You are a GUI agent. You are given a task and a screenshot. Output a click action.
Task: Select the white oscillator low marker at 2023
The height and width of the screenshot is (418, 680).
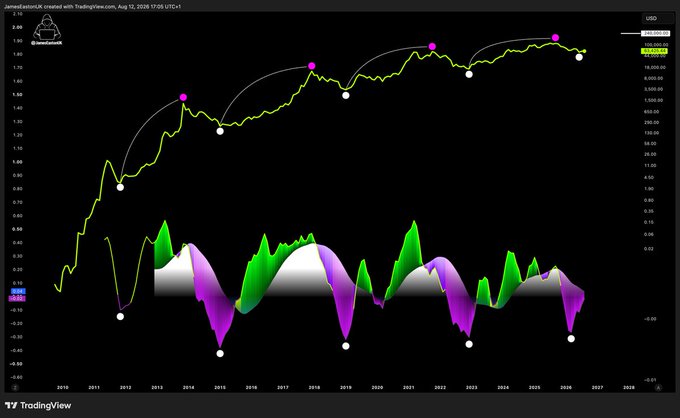[x=469, y=344]
